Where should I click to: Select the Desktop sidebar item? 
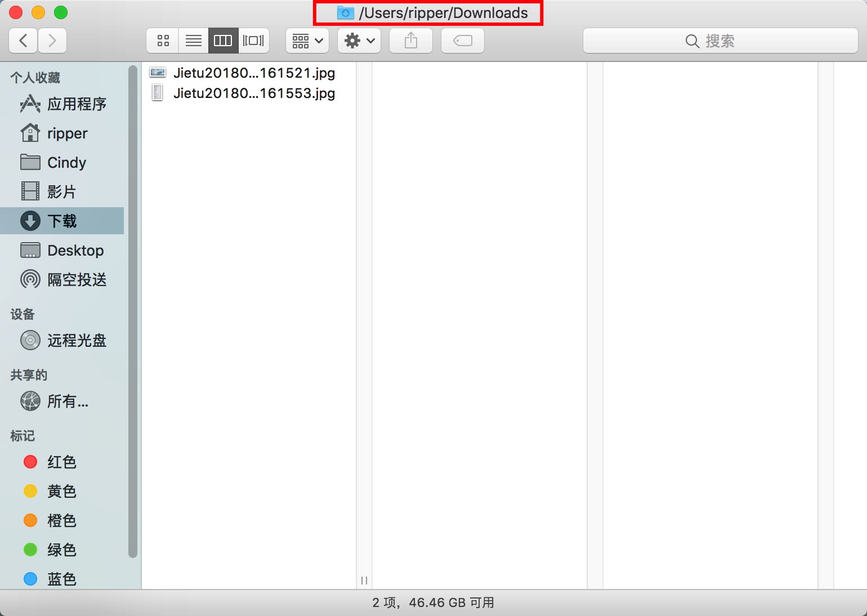pyautogui.click(x=75, y=251)
